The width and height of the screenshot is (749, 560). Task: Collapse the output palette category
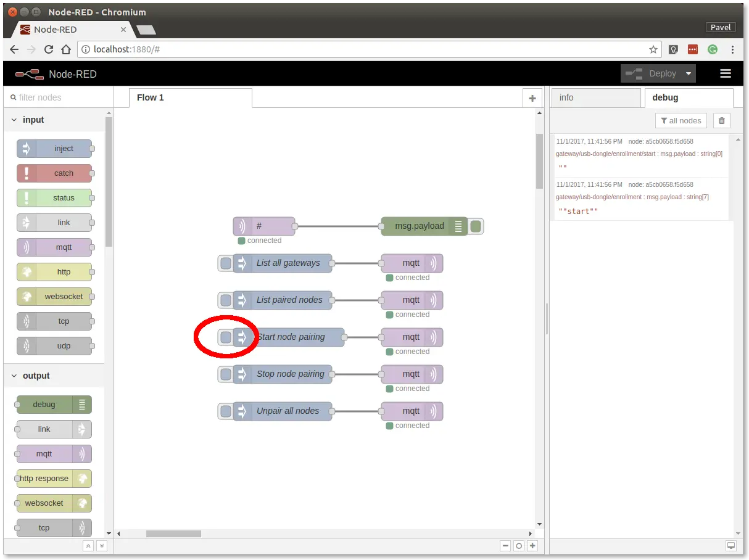(54, 376)
